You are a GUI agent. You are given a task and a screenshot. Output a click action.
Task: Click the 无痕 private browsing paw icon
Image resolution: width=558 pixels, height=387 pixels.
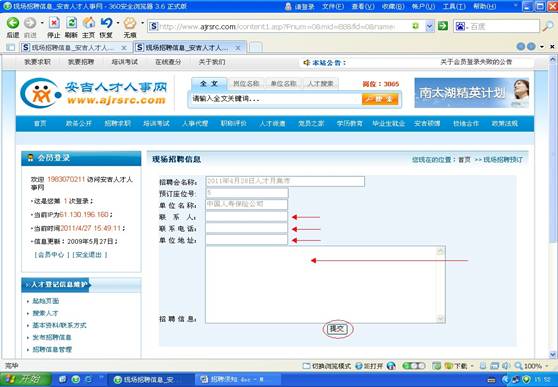pos(130,23)
